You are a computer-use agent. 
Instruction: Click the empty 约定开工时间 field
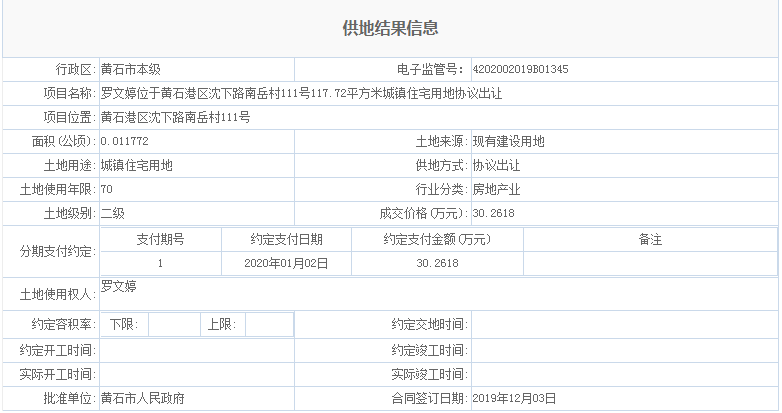[x=196, y=351]
